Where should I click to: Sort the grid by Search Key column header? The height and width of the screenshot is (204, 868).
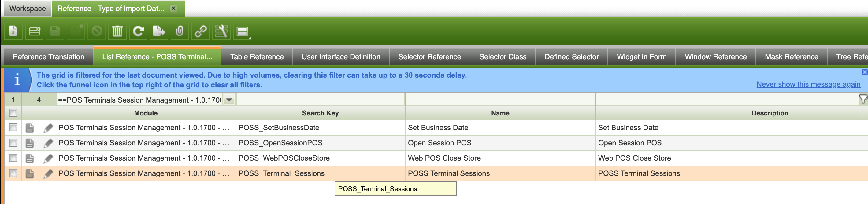(320, 113)
